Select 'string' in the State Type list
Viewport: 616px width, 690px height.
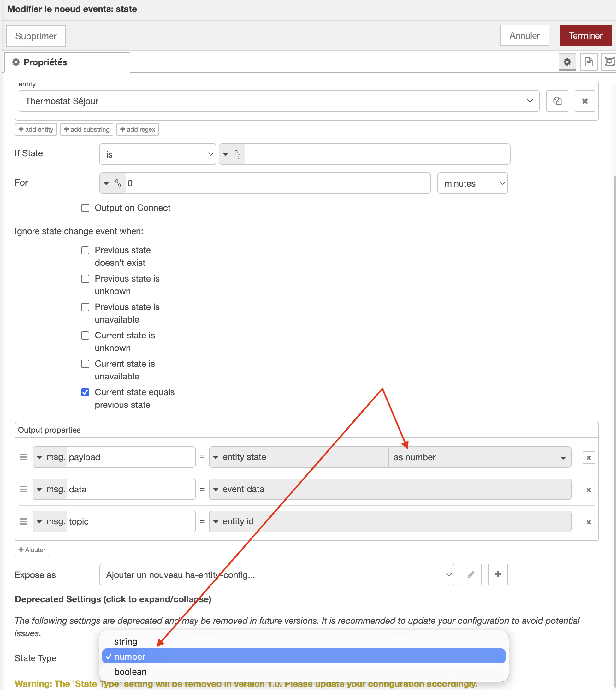(126, 642)
